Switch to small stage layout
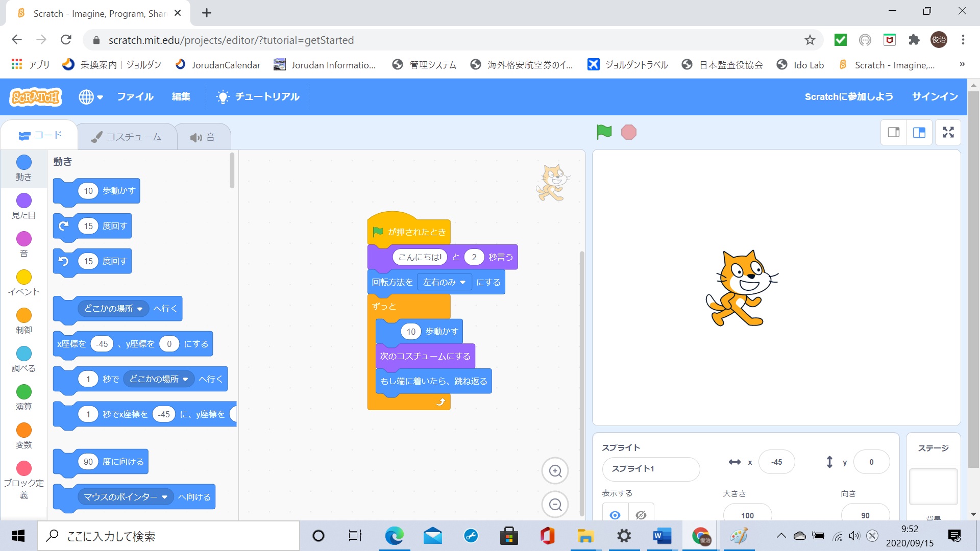The width and height of the screenshot is (980, 551). (x=894, y=133)
